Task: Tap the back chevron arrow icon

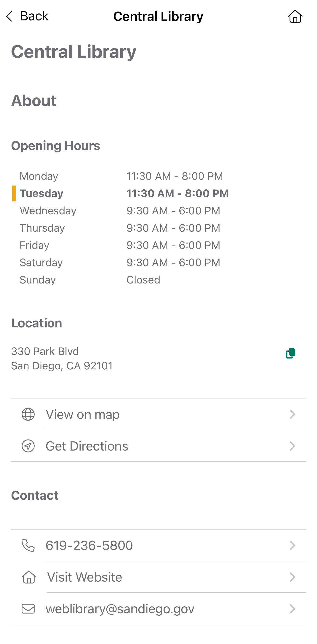Action: (9, 16)
